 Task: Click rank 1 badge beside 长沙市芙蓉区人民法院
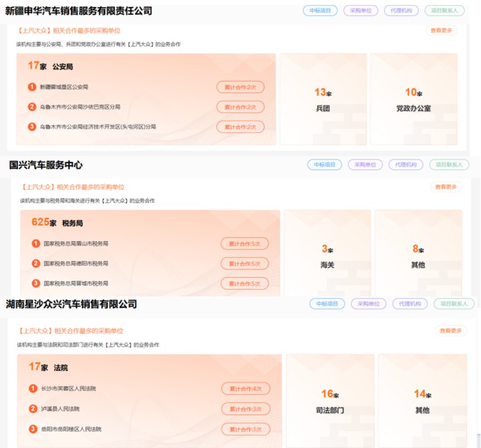pyautogui.click(x=33, y=388)
